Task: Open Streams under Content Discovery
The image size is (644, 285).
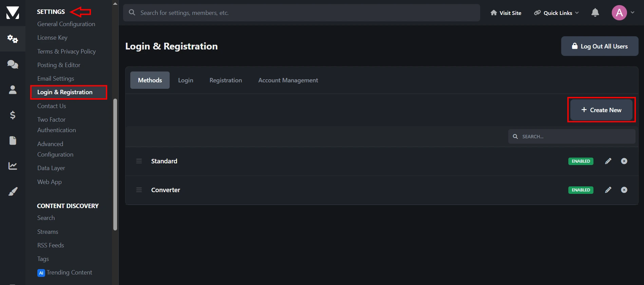Action: pos(48,232)
